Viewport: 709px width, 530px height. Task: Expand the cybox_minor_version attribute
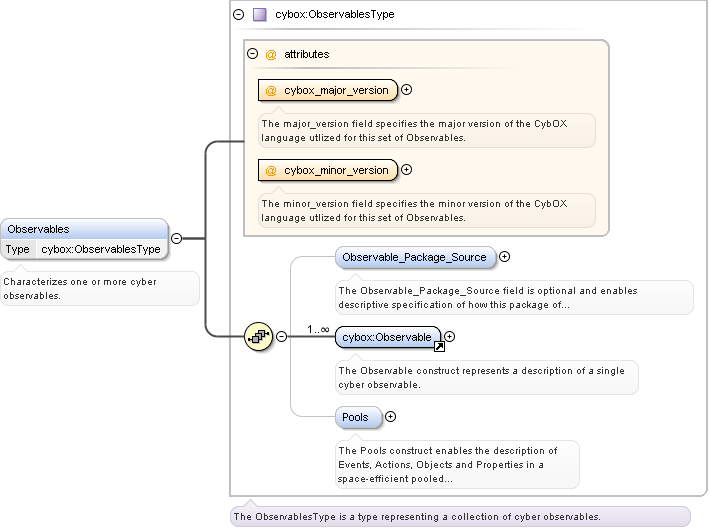click(x=407, y=170)
